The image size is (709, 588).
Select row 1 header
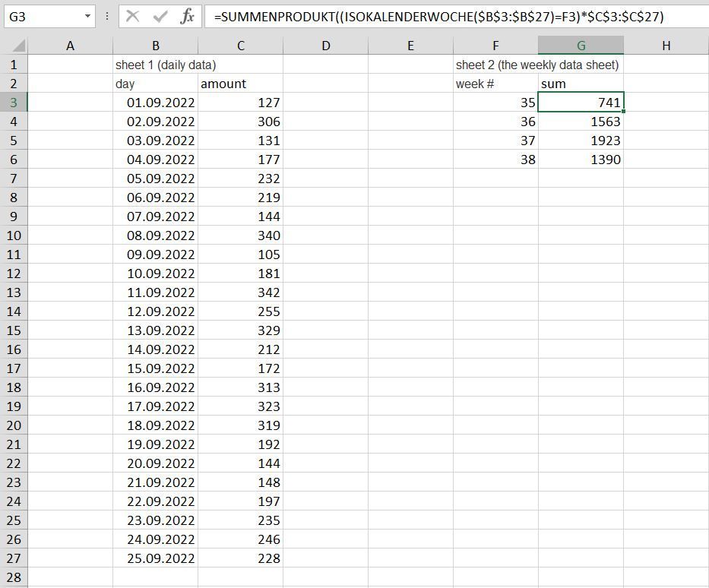coord(14,65)
